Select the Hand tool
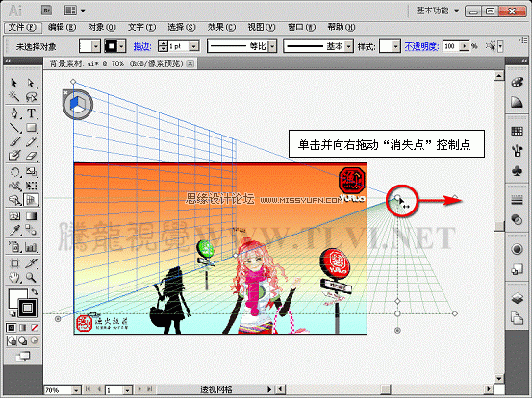Viewport: 532px width, 398px height. [13, 278]
